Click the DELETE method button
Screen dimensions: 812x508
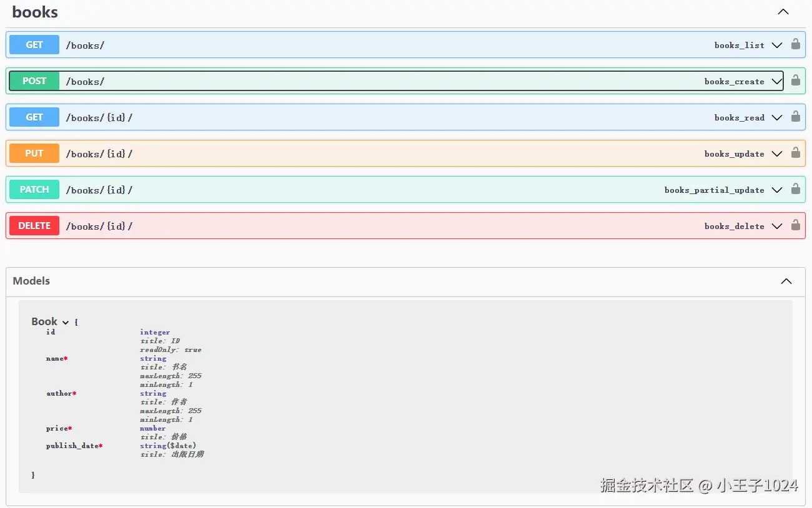34,226
